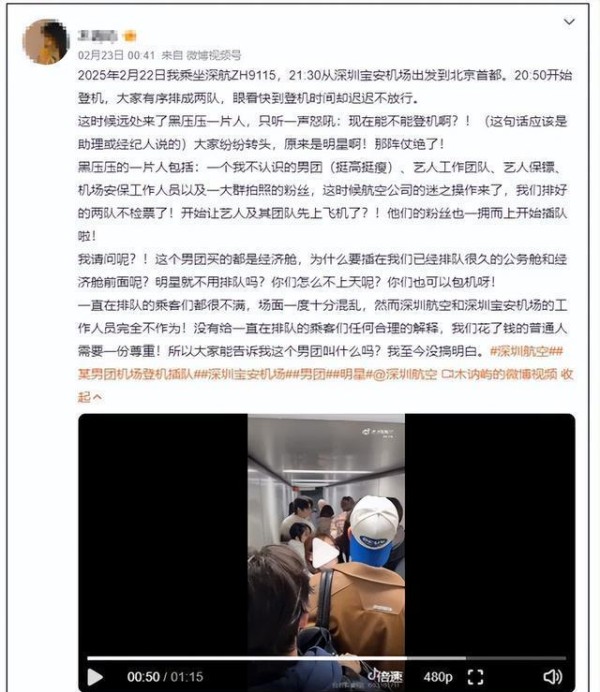Viewport: 600px width, 692px height.
Task: Open the post options chevron menu
Action: (x=569, y=22)
